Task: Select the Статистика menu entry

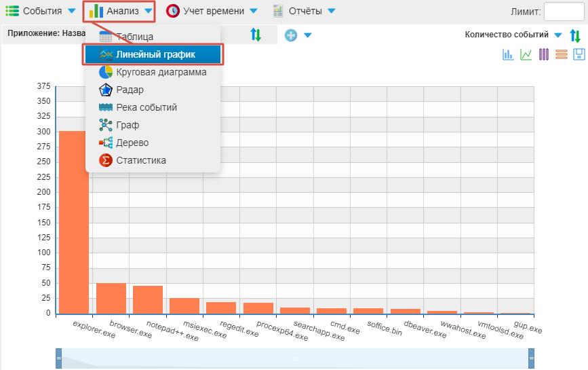Action: tap(140, 160)
